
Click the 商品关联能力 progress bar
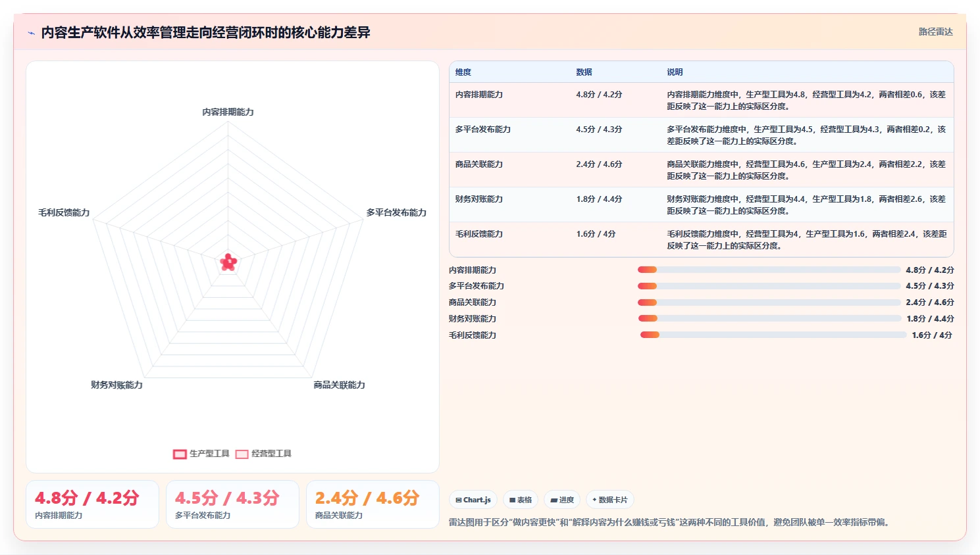click(x=769, y=302)
